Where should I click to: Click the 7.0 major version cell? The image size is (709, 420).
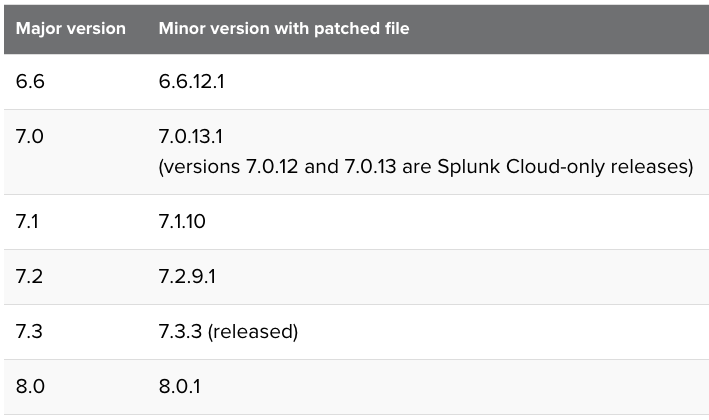point(31,135)
